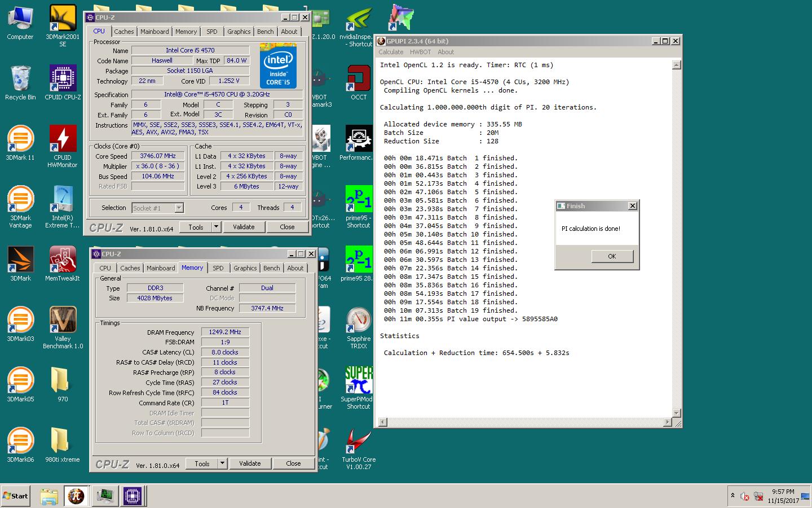This screenshot has height=508, width=812.
Task: Open the Sapphire TRIXX shortcut
Action: (359, 327)
